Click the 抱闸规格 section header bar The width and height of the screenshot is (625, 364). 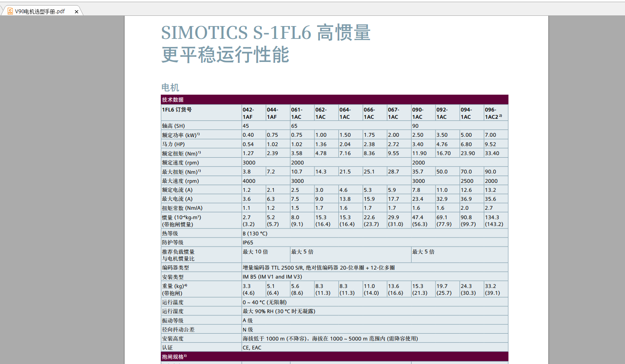[x=334, y=357]
